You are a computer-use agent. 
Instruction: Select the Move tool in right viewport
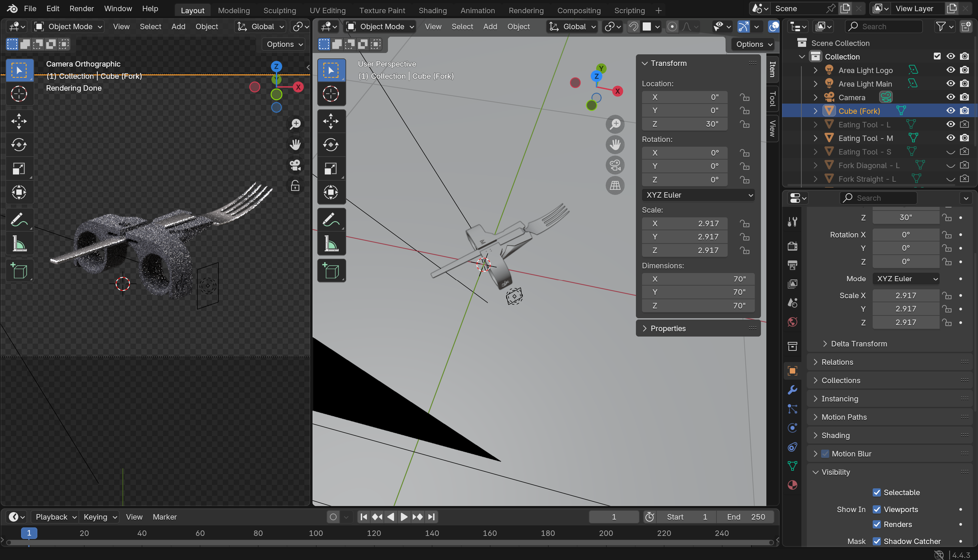click(331, 122)
